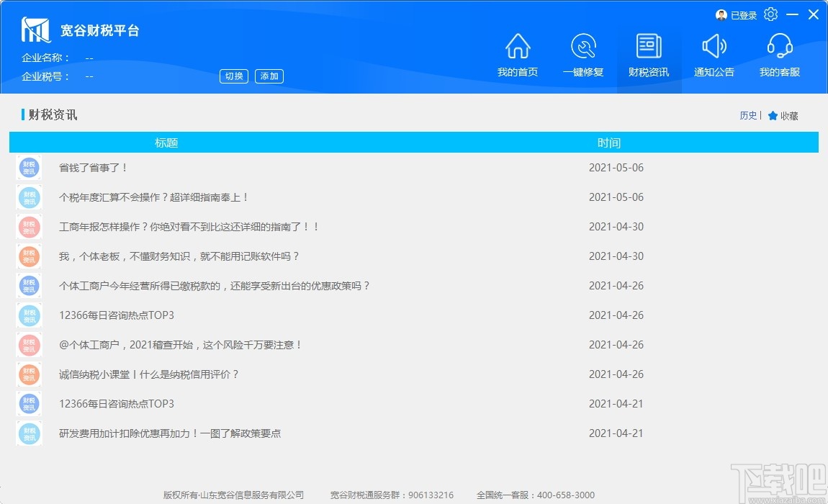Click 添加 to add an enterprise
Image resolution: width=828 pixels, height=504 pixels.
[269, 76]
